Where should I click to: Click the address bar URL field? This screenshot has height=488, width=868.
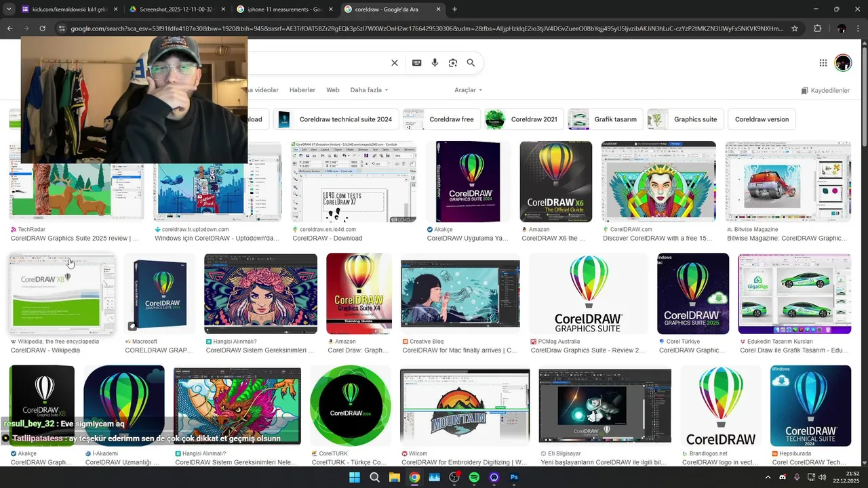427,28
